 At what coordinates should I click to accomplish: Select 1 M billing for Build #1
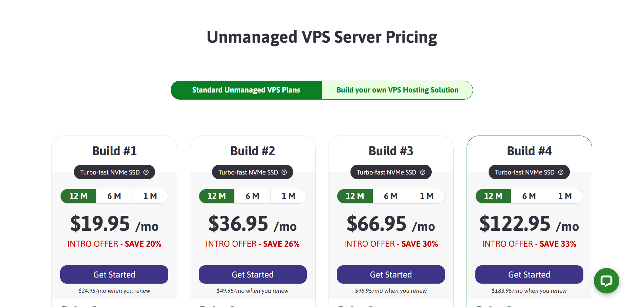pyautogui.click(x=150, y=196)
